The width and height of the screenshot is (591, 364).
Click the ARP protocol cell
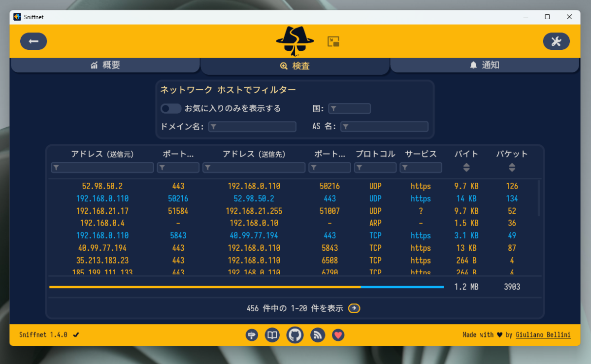pyautogui.click(x=375, y=223)
